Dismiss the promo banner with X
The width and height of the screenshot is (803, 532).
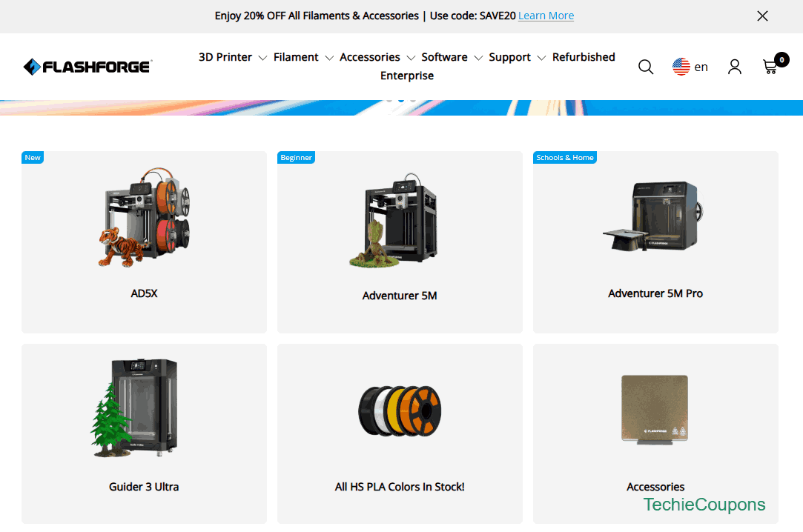click(x=762, y=16)
